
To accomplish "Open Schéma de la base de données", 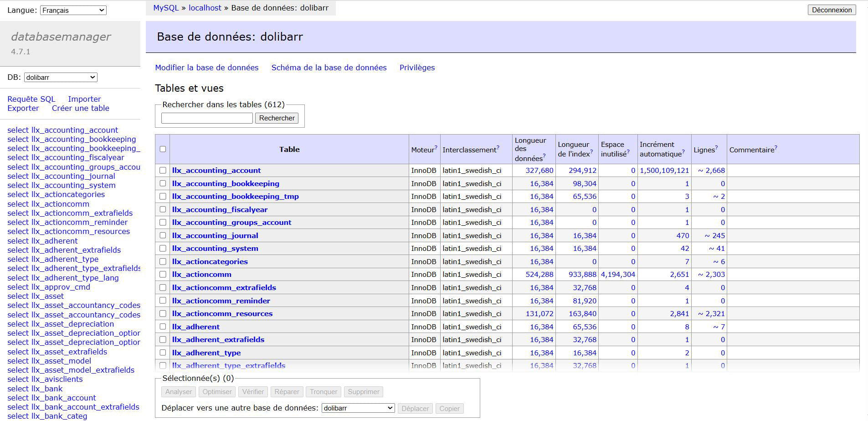I will click(329, 68).
